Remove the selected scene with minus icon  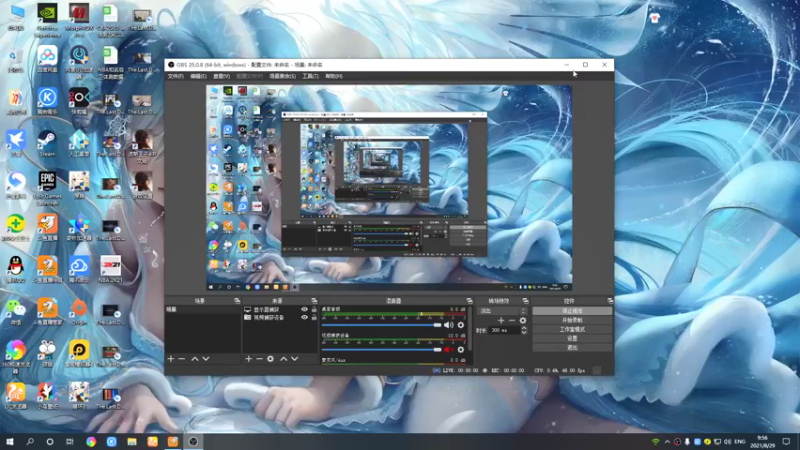[x=182, y=359]
